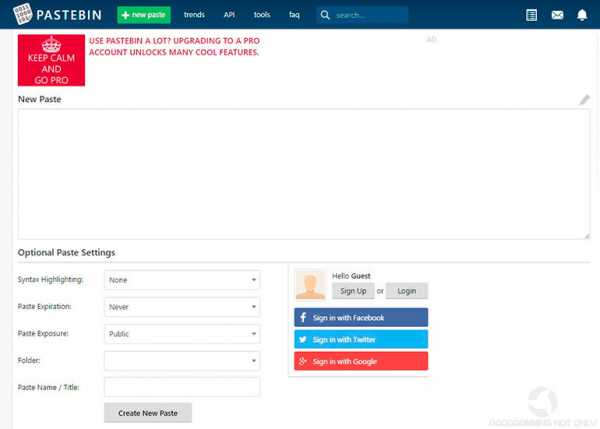Click the Pastebin logo icon
600x429 pixels.
(23, 14)
